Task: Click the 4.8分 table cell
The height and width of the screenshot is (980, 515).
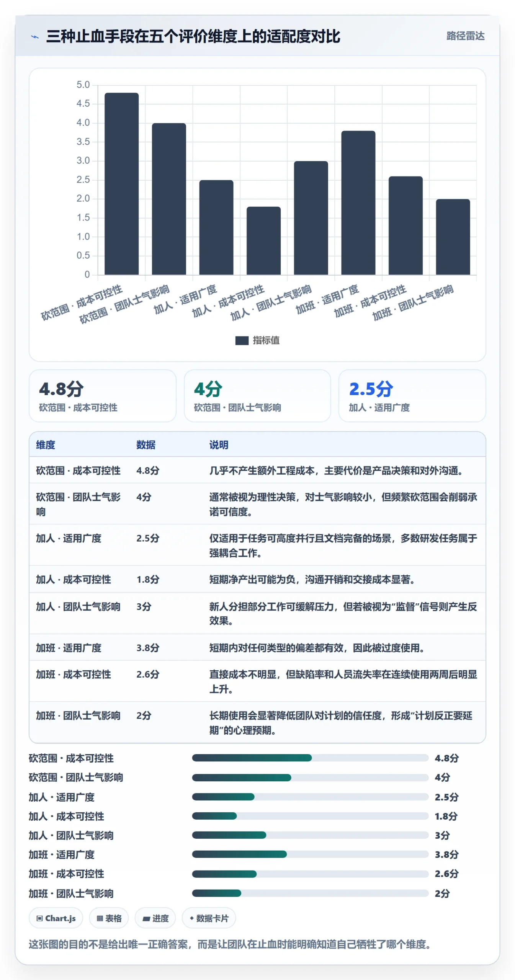Action: 148,470
